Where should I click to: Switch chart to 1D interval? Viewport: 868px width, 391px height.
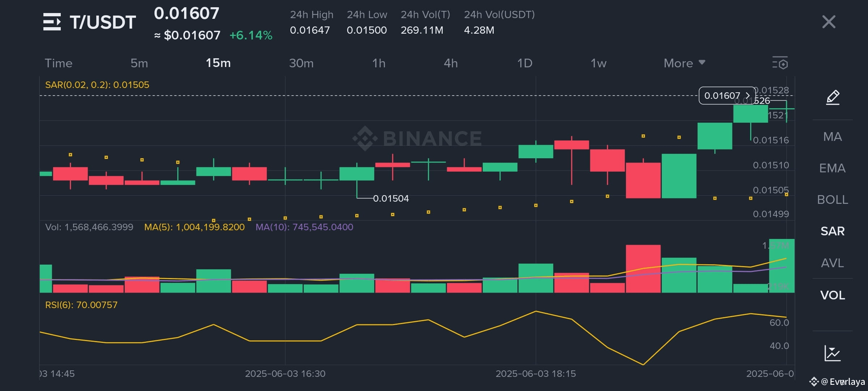coord(524,63)
